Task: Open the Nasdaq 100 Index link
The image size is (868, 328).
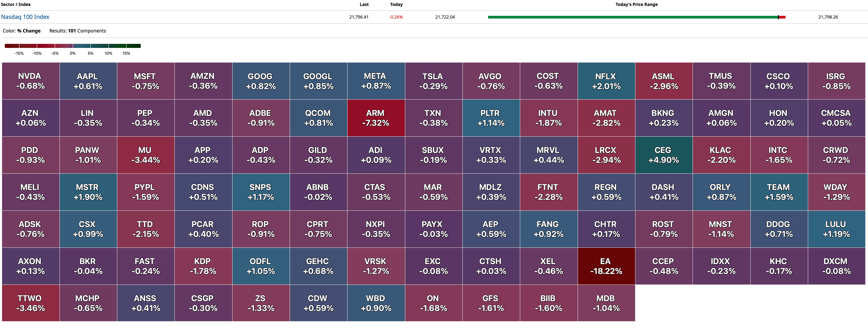Action: coord(25,17)
